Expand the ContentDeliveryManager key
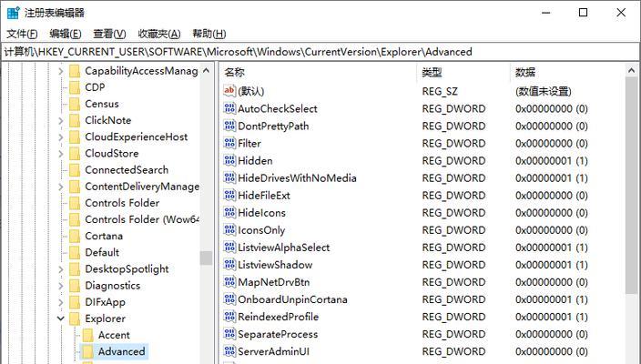Image resolution: width=641 pixels, height=364 pixels. (x=61, y=187)
